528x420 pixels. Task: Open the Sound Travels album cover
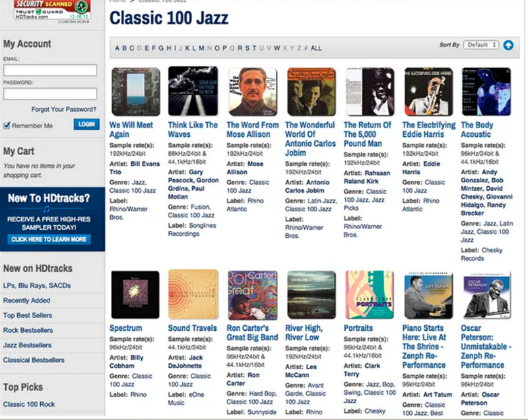point(193,295)
